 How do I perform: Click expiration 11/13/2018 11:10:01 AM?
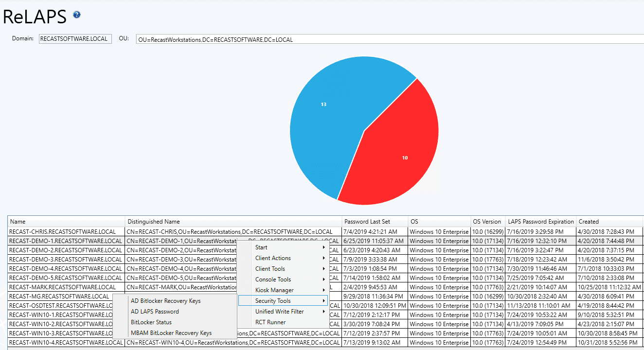[540, 306]
